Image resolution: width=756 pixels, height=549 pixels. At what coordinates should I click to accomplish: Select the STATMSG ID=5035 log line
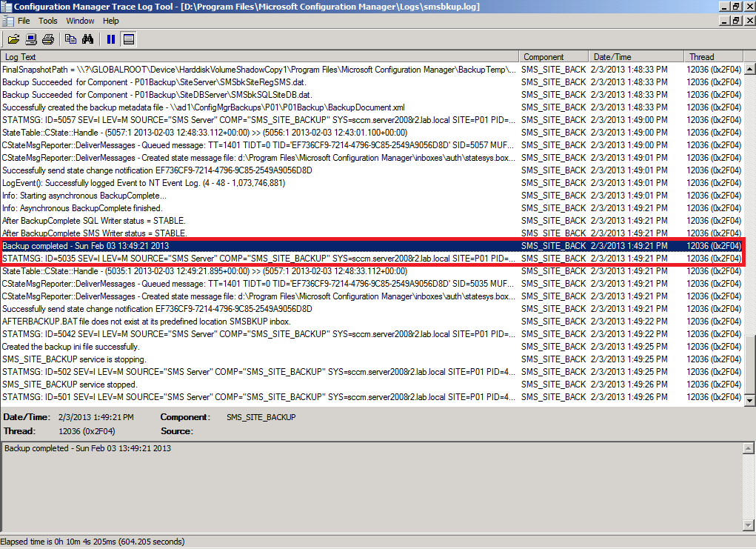click(372, 258)
